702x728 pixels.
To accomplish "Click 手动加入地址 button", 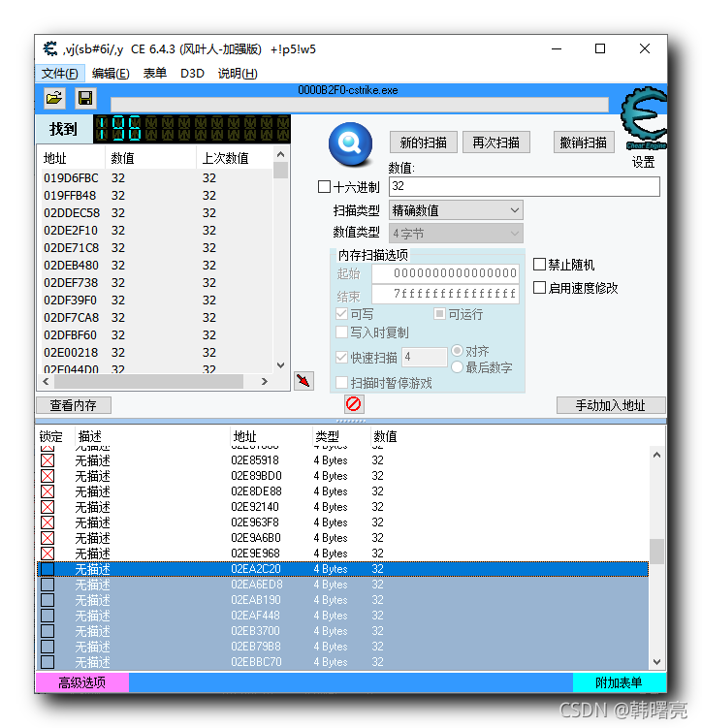I will pos(611,405).
